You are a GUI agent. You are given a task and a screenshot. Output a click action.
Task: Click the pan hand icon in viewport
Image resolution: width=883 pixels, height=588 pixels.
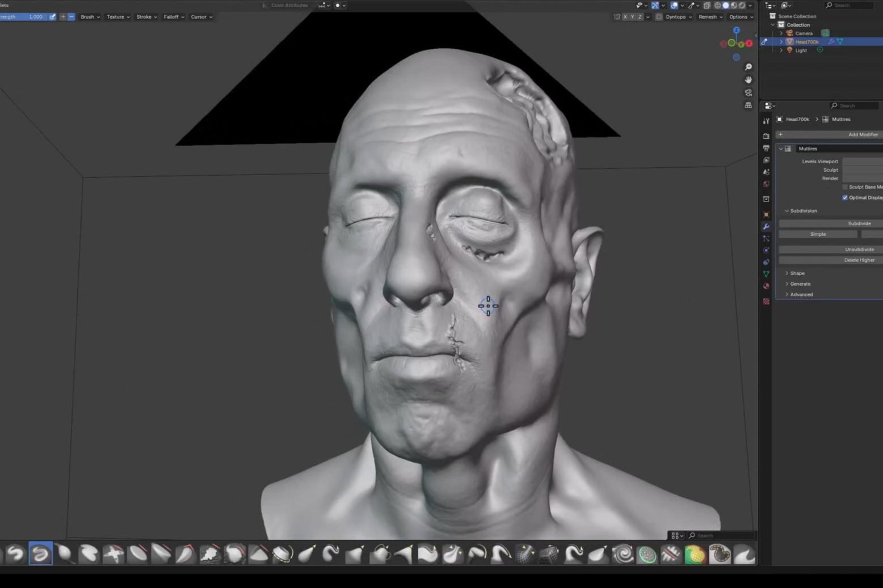point(748,80)
